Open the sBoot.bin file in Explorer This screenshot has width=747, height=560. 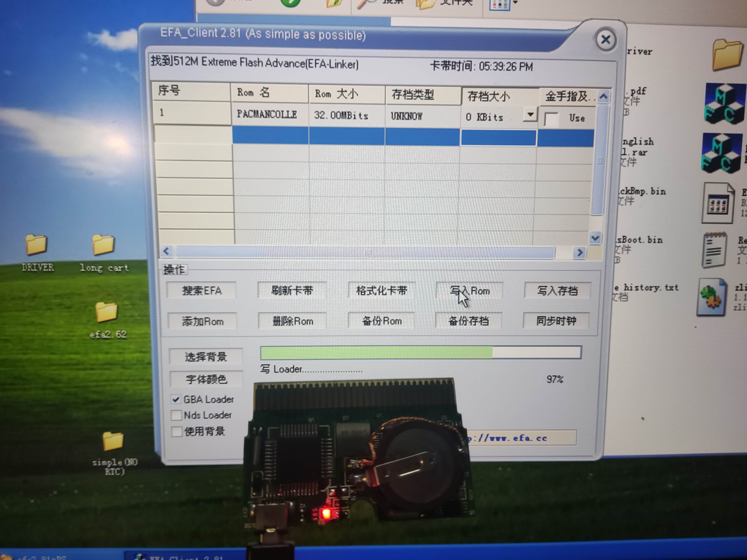(x=639, y=240)
